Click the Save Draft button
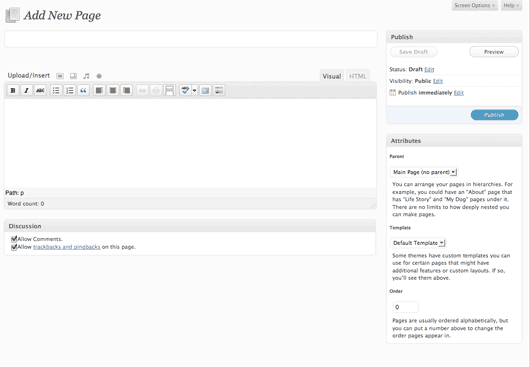This screenshot has height=367, width=530. (413, 52)
